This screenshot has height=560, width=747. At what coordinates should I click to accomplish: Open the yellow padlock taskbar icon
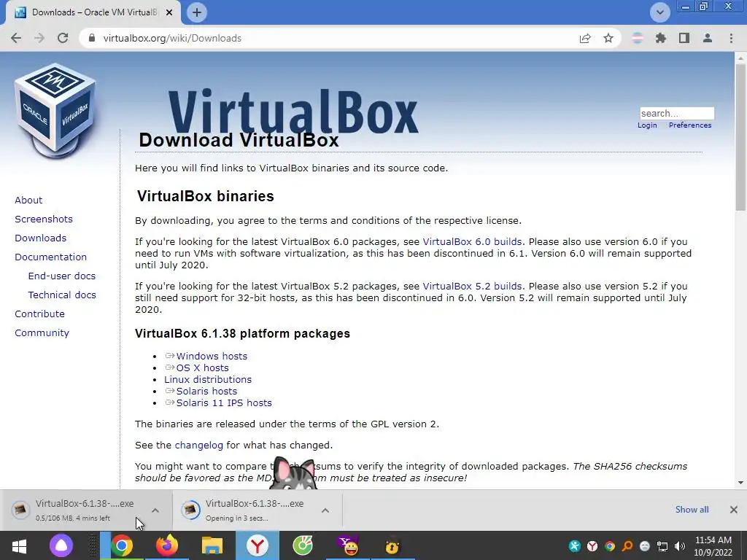coord(392,545)
